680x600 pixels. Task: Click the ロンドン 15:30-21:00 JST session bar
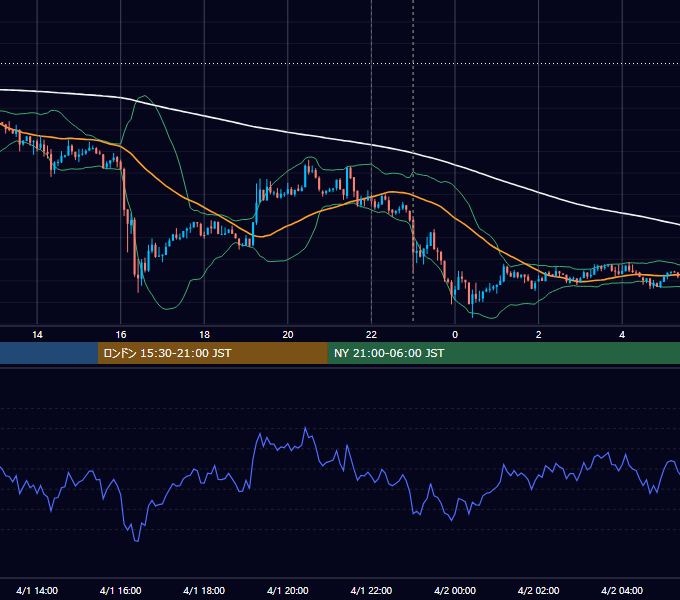click(212, 353)
